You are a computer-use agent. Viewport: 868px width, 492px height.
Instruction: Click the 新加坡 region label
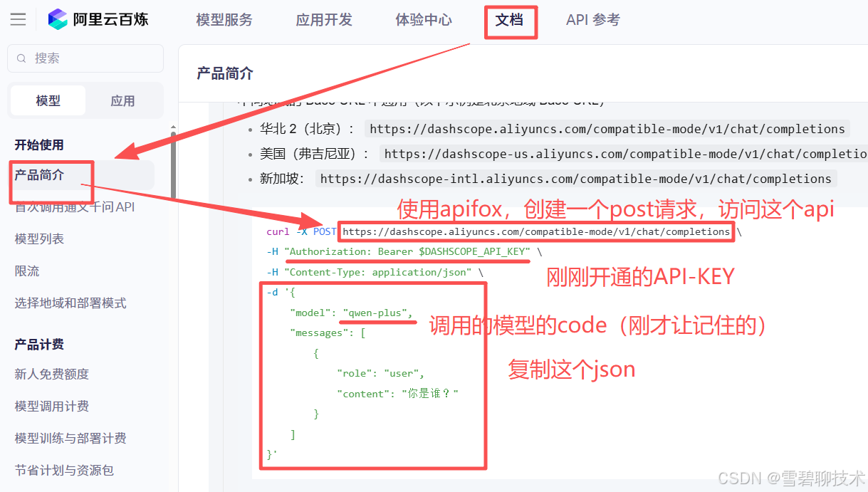(283, 179)
